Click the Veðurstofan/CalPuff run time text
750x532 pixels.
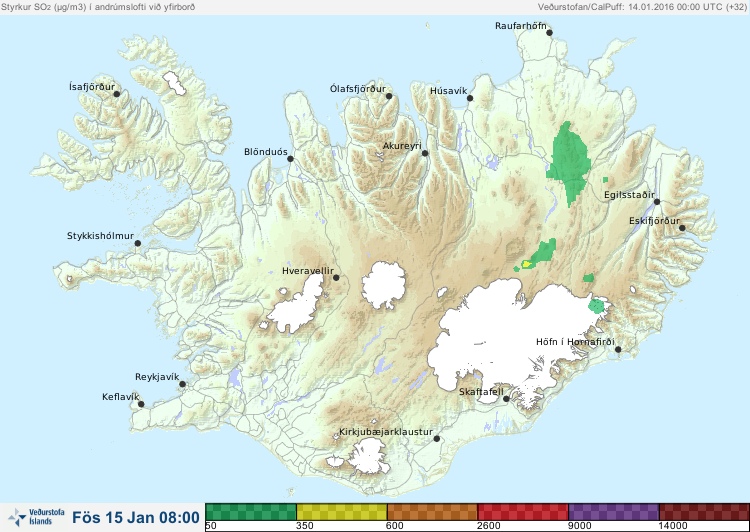point(641,7)
